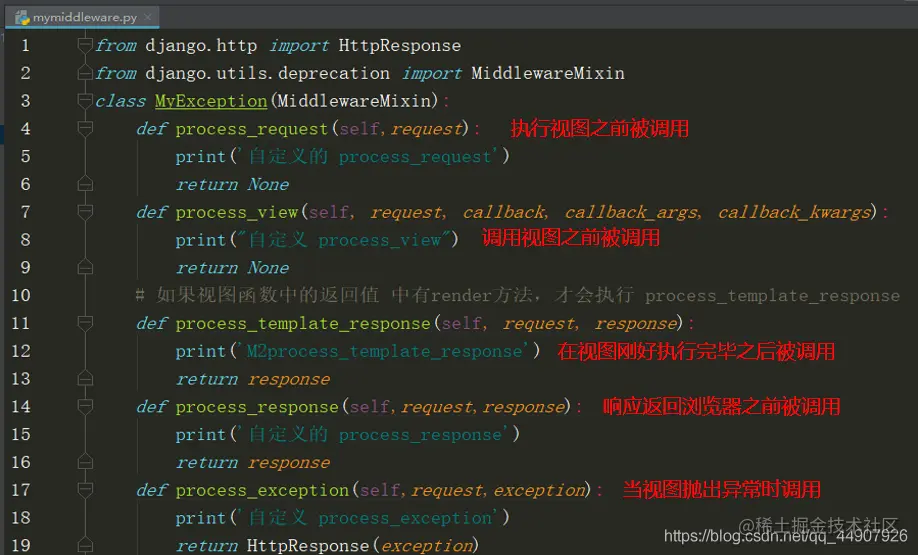
Task: Click the standalone callback parameter on line 7
Action: [503, 212]
